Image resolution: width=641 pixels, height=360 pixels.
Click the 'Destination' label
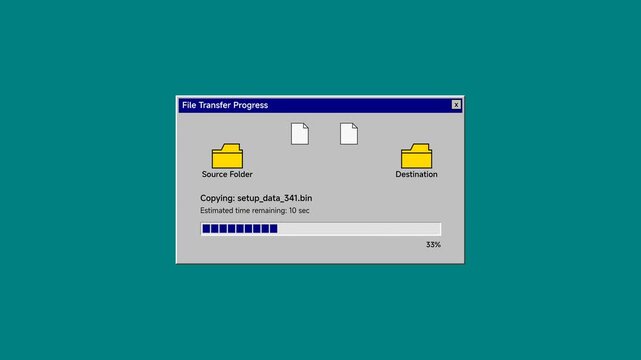coord(416,174)
